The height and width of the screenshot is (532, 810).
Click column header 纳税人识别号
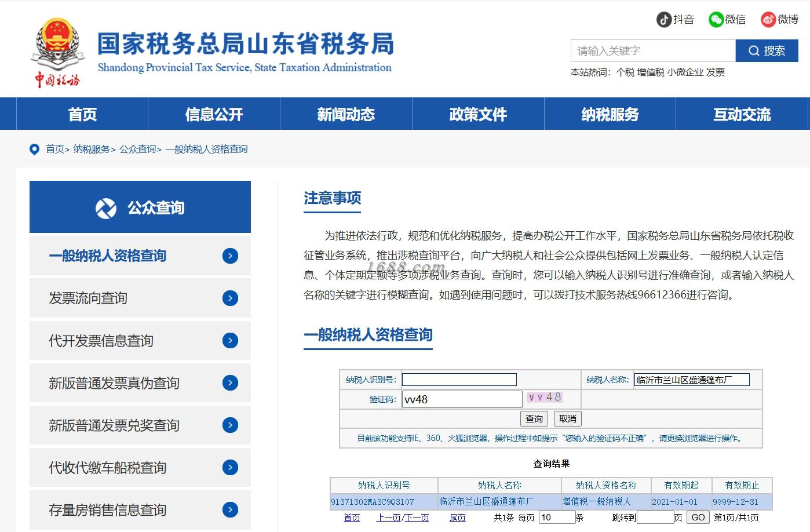(384, 485)
